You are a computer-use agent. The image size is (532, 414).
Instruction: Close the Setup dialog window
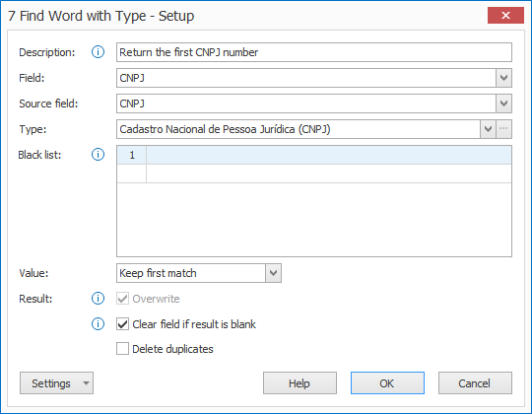[x=505, y=16]
